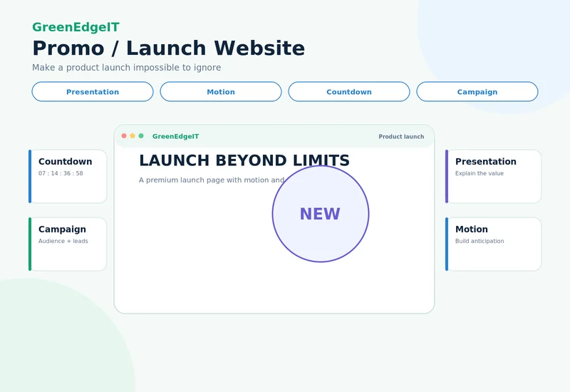
Task: Click the 'Audience + leads' caption
Action: 63,241
